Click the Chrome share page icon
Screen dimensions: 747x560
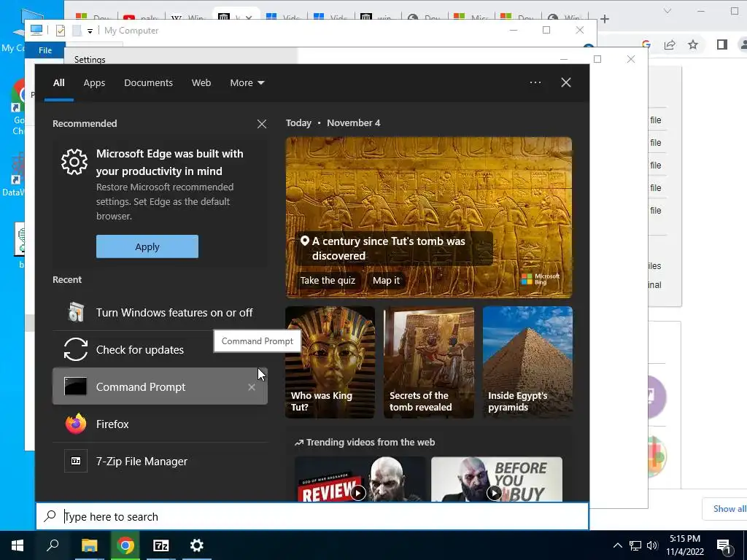point(670,44)
